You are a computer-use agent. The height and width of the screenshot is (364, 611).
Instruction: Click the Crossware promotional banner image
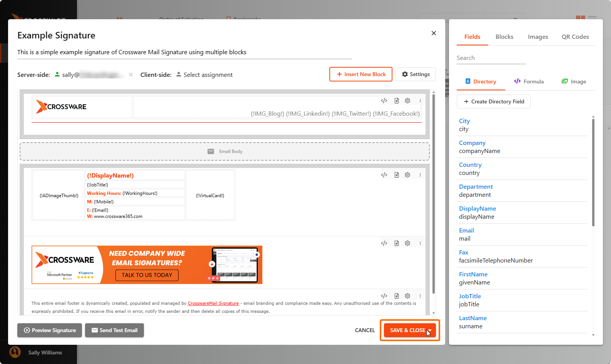pyautogui.click(x=147, y=265)
